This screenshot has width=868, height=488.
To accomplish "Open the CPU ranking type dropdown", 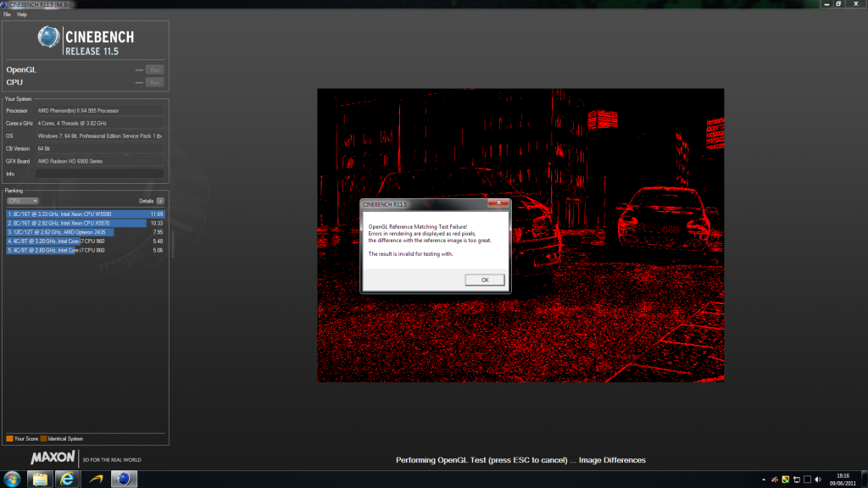I will pos(23,201).
